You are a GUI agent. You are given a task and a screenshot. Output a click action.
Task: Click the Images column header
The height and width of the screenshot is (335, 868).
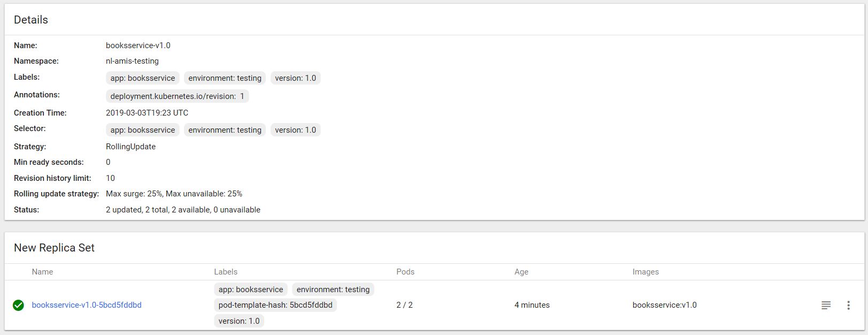pyautogui.click(x=646, y=272)
